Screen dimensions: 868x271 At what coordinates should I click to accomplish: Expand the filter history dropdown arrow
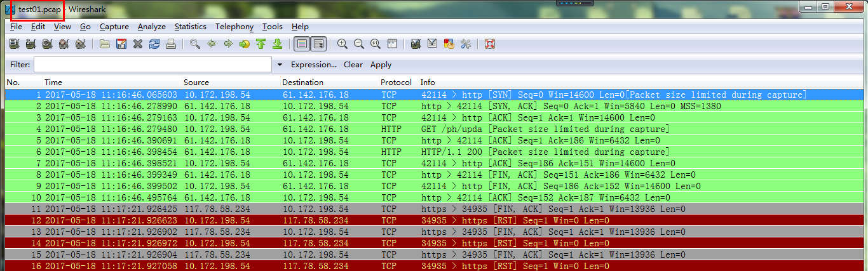tap(280, 65)
